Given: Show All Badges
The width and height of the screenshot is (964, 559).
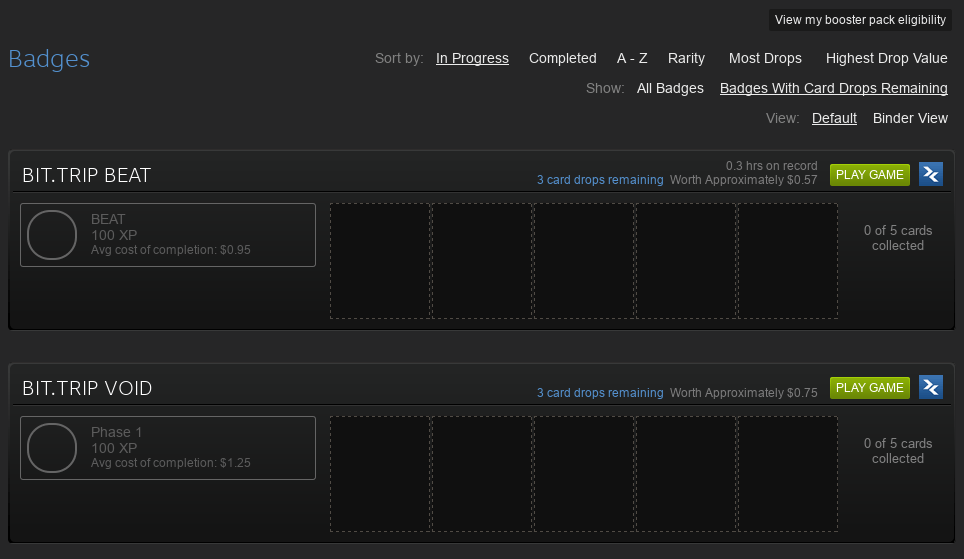Looking at the screenshot, I should [x=670, y=89].
